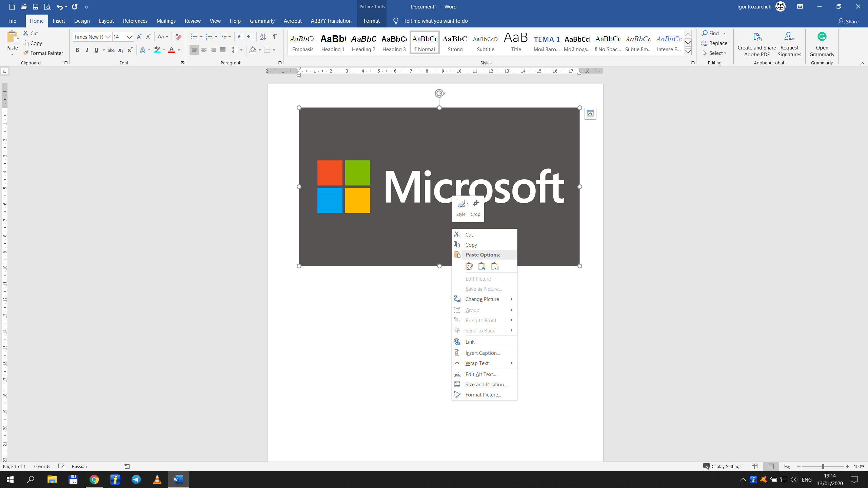This screenshot has width=868, height=488.
Task: Click the Sort paragraph icon
Action: pyautogui.click(x=263, y=37)
